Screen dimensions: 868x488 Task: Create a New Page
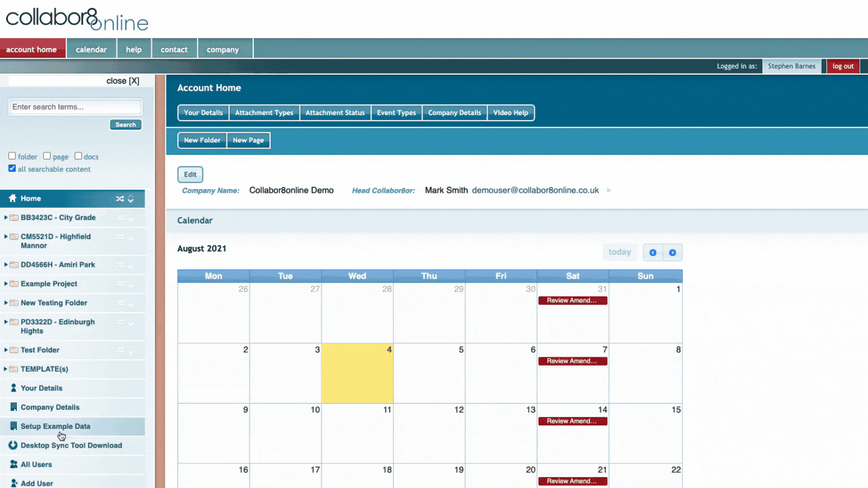pyautogui.click(x=248, y=140)
